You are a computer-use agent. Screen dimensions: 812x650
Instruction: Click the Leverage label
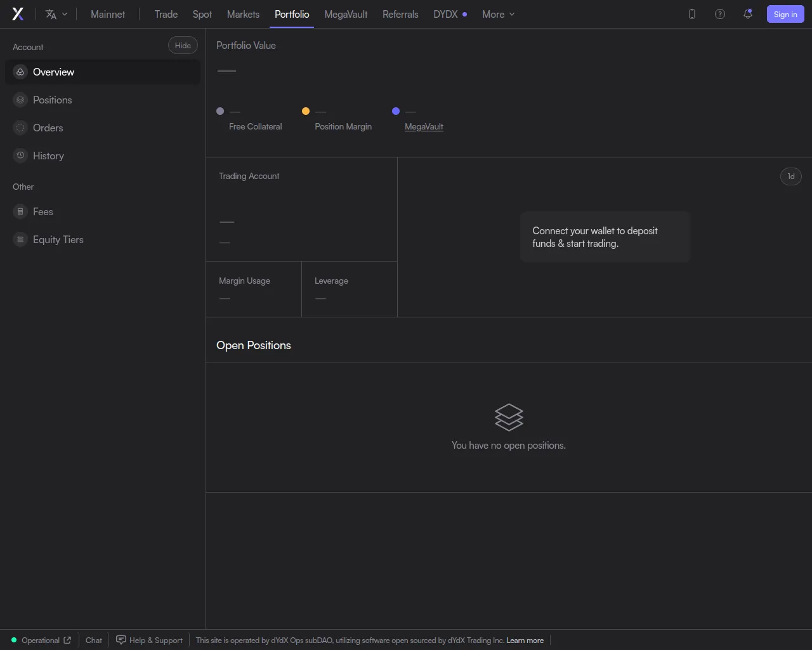tap(331, 281)
